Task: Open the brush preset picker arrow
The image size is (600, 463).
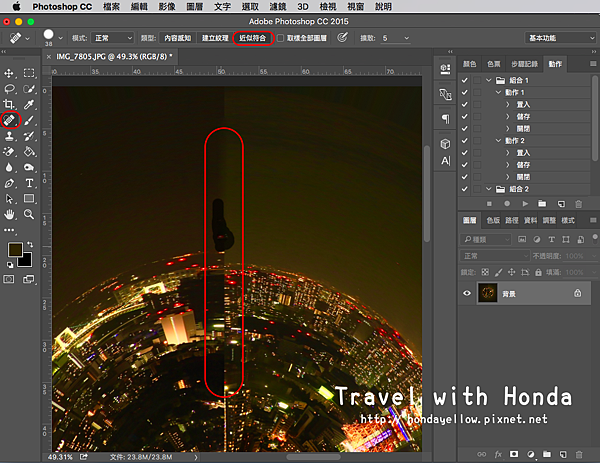Action: pos(60,38)
